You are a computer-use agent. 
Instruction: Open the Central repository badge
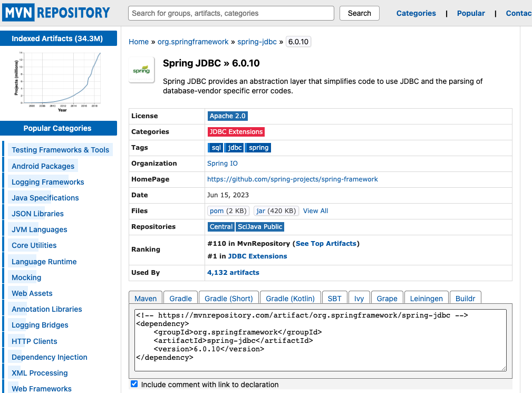pos(221,227)
